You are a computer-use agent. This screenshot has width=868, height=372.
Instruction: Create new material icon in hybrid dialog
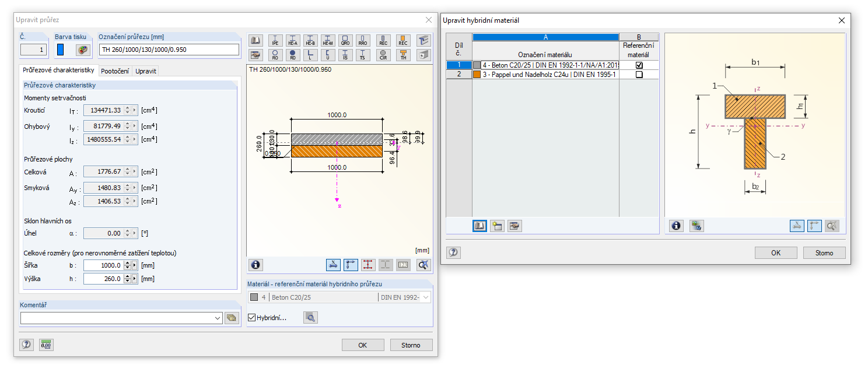pos(497,226)
